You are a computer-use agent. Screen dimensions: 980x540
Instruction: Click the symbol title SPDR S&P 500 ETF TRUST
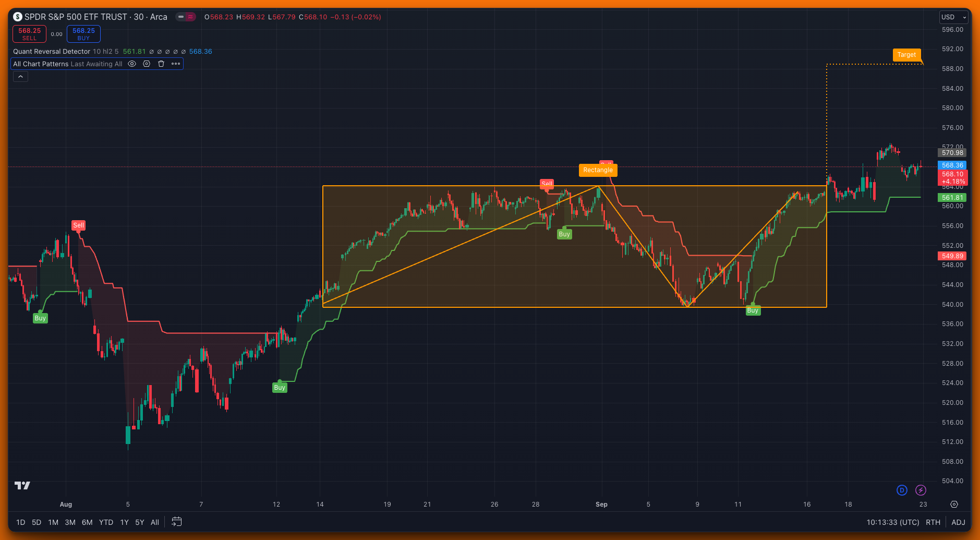(x=76, y=17)
